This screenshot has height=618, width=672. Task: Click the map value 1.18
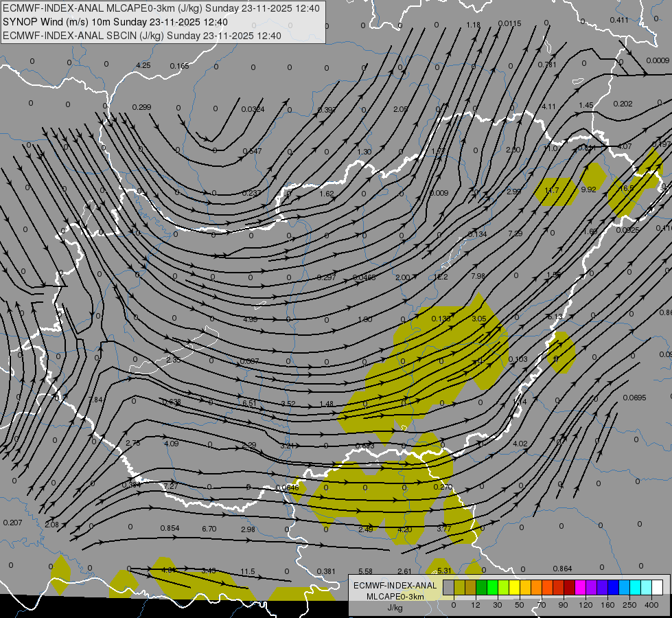(x=474, y=25)
